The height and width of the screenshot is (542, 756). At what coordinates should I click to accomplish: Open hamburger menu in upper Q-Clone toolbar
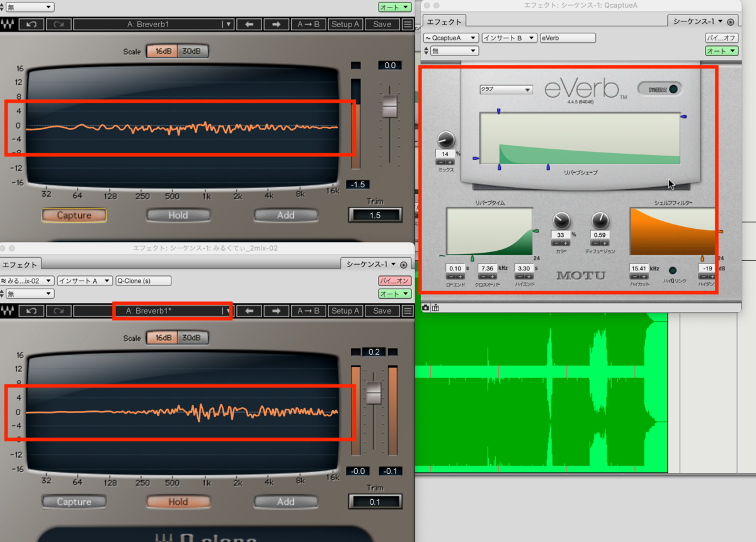coord(408,25)
